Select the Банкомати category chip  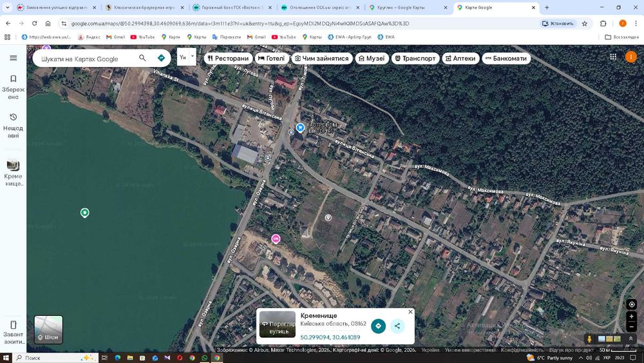[x=506, y=59]
